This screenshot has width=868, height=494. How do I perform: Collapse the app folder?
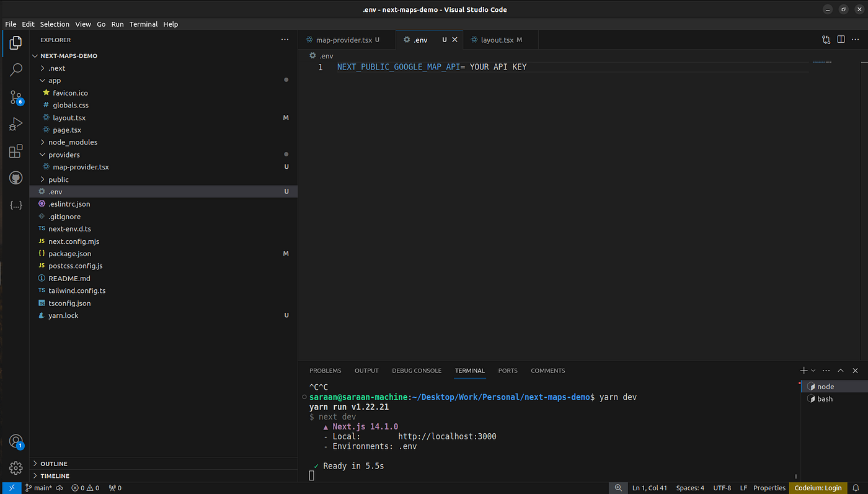pos(164,81)
